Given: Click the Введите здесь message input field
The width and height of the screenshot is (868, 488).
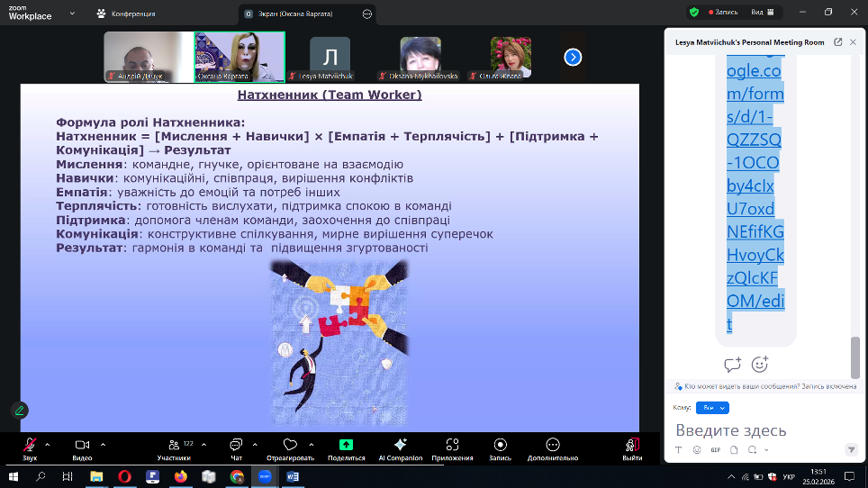Looking at the screenshot, I should tap(756, 430).
